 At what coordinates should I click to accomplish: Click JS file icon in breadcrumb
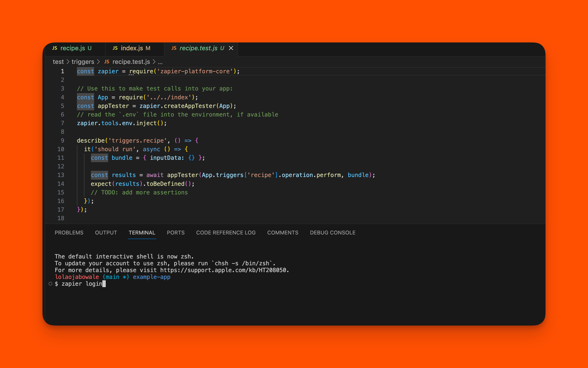tap(107, 62)
